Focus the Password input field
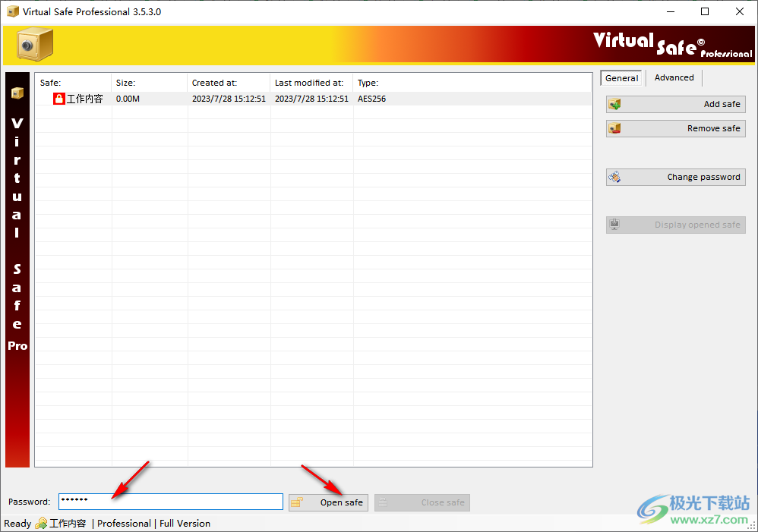This screenshot has height=532, width=758. click(171, 502)
